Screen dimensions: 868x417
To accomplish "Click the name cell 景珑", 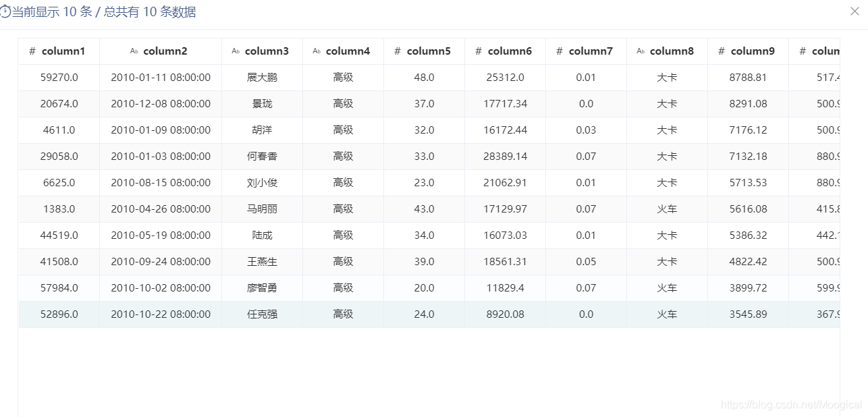I will 262,104.
